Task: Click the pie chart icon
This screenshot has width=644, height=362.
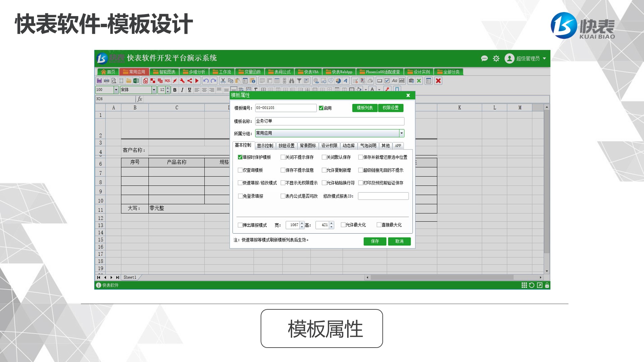Action: (x=338, y=81)
